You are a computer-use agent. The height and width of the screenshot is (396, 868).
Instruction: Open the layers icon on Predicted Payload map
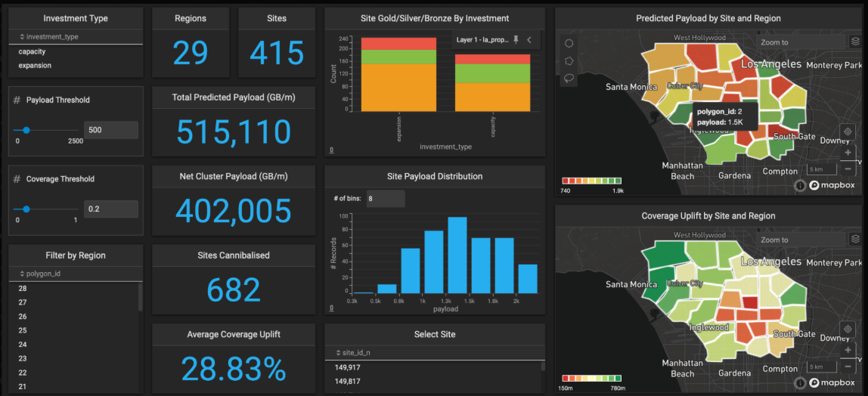[855, 42]
